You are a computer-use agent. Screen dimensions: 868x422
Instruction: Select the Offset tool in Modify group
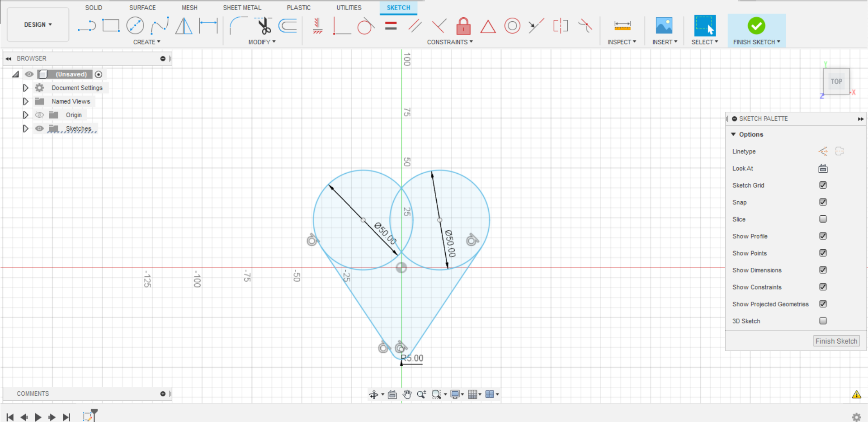pyautogui.click(x=288, y=26)
